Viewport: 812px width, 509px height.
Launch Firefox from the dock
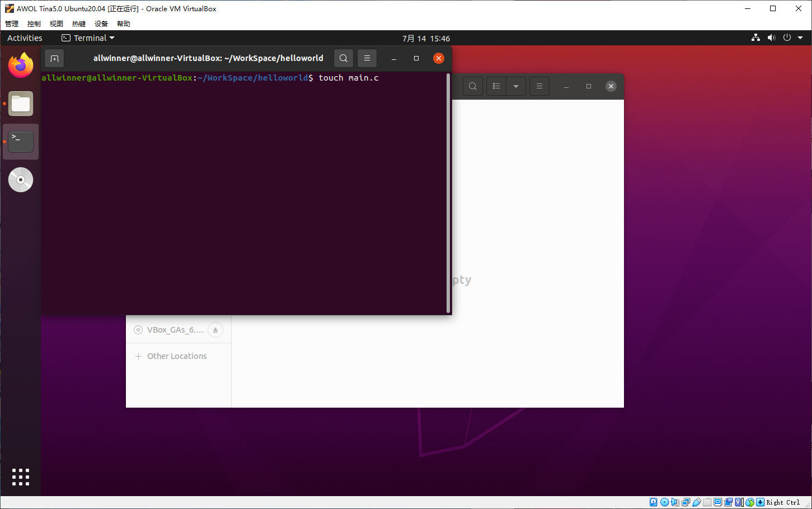21,66
